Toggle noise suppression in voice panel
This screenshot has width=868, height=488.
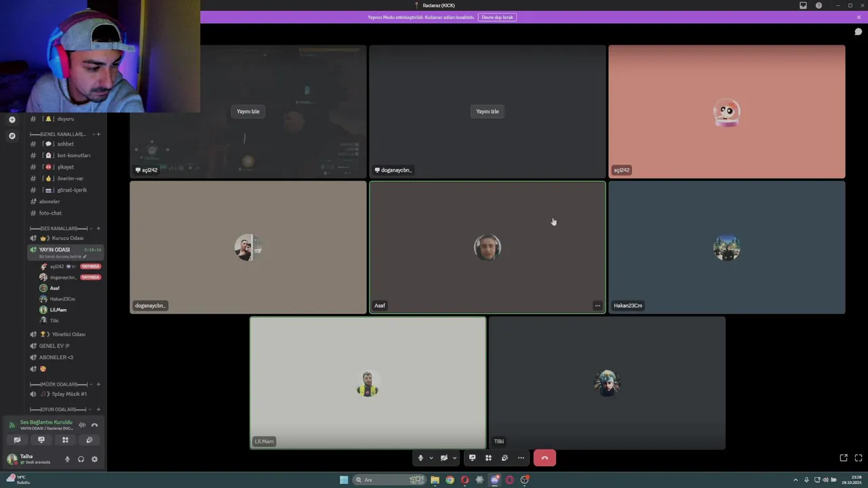tap(82, 425)
